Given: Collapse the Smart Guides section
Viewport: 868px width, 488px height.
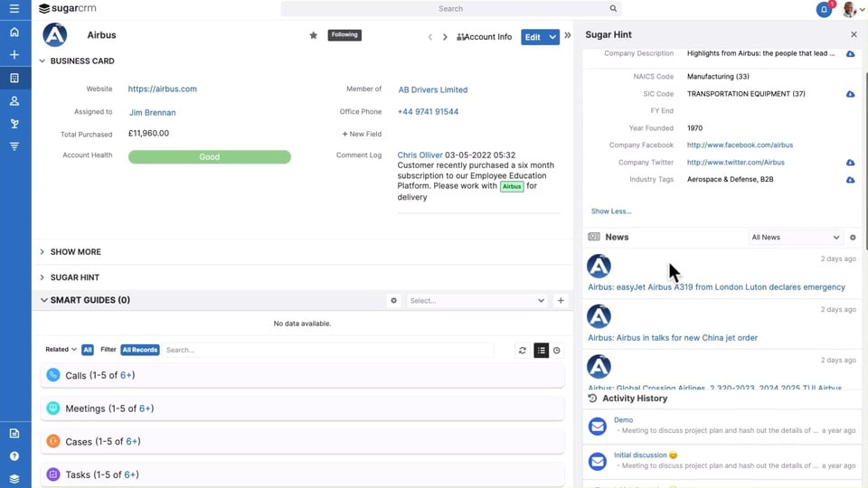Looking at the screenshot, I should pos(43,300).
